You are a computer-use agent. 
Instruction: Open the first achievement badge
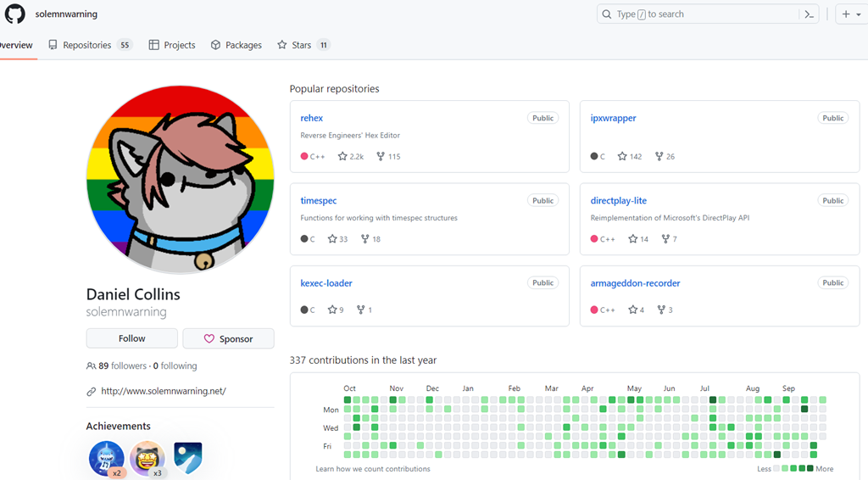click(x=107, y=459)
